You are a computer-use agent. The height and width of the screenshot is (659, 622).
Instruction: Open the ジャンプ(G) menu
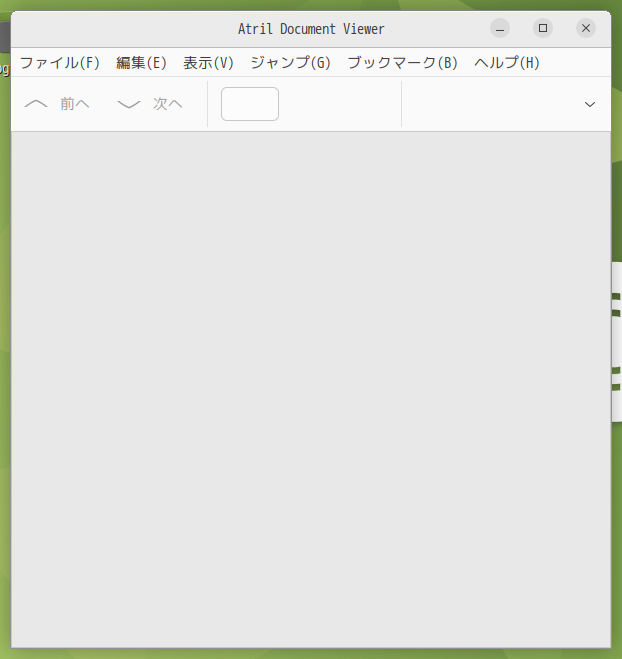pyautogui.click(x=290, y=63)
